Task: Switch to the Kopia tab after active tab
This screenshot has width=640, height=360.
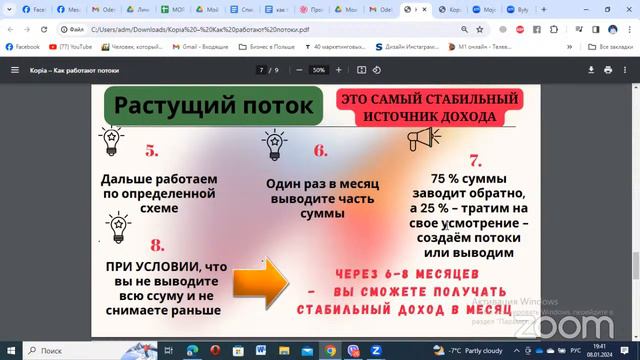Action: coord(450,9)
